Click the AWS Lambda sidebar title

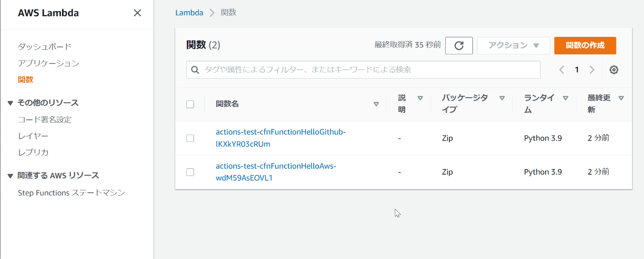48,13
